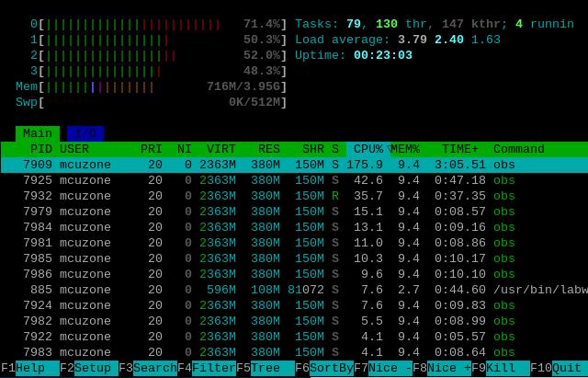Image resolution: width=588 pixels, height=378 pixels.
Task: Click F7 Nice - button
Action: [x=383, y=368]
